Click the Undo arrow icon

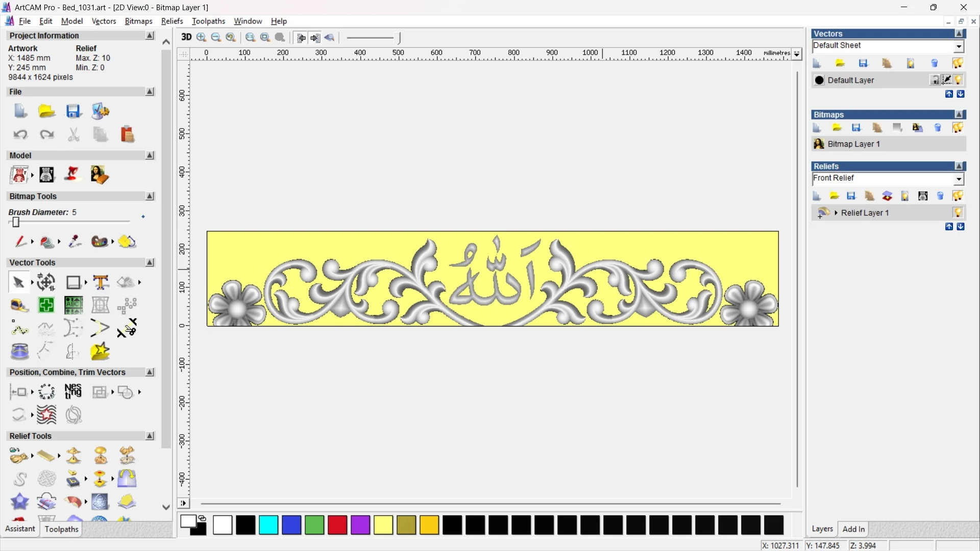[x=20, y=134]
